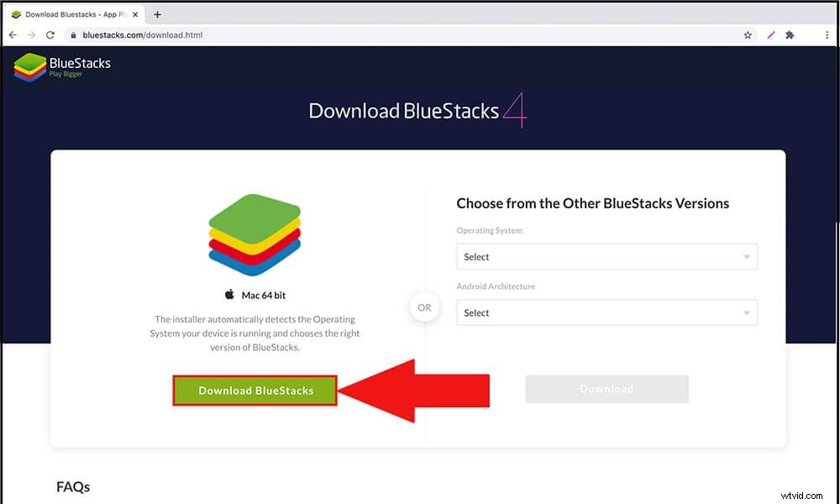Click the Apple logo above Mac 64 bit

tap(229, 294)
